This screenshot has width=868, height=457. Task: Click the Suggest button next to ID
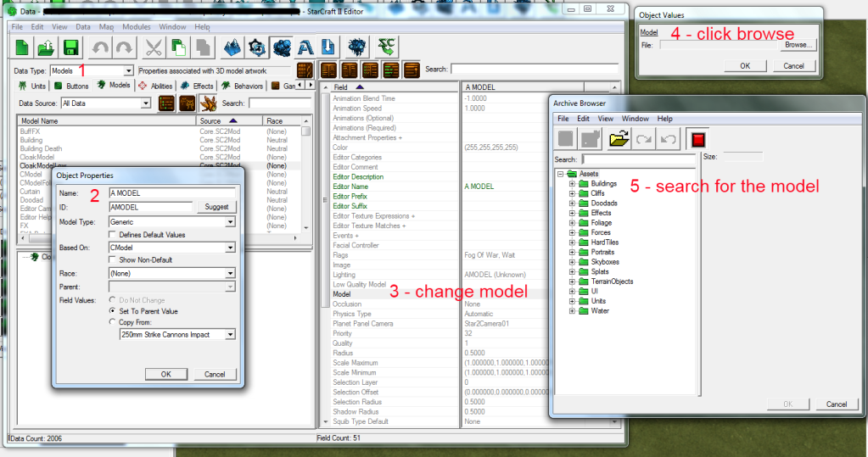[216, 207]
